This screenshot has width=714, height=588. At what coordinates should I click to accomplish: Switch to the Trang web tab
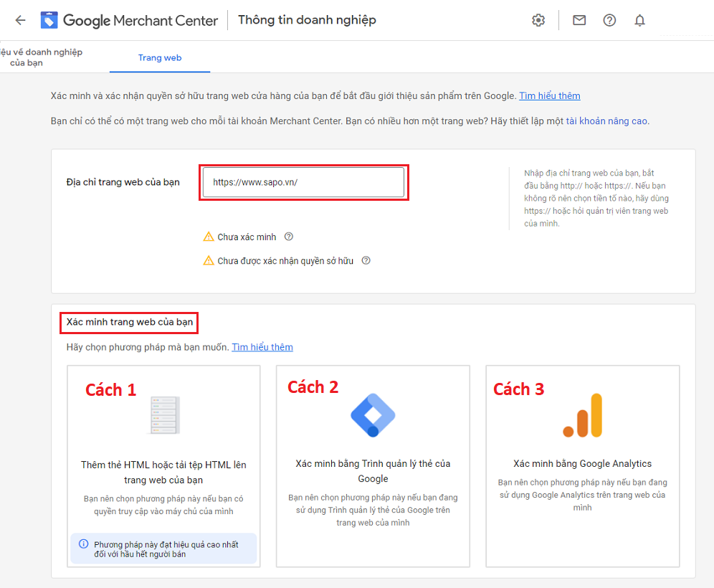pos(159,58)
